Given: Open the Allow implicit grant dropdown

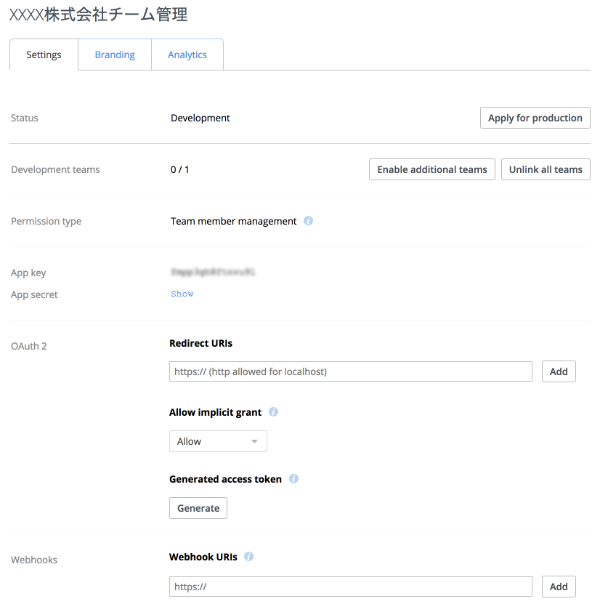Looking at the screenshot, I should (x=218, y=441).
